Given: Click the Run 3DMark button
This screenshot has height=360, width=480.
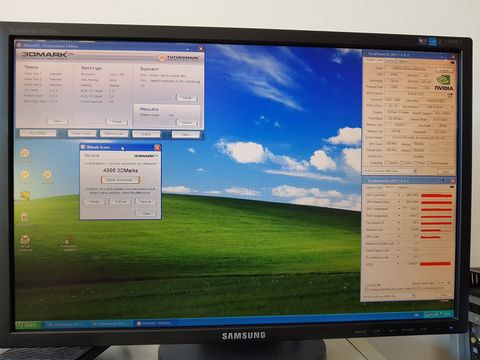Looking at the screenshot, I should tap(38, 133).
